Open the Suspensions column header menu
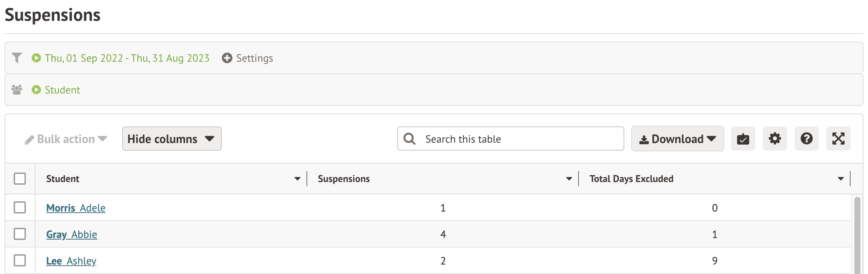This screenshot has height=274, width=868. point(569,179)
